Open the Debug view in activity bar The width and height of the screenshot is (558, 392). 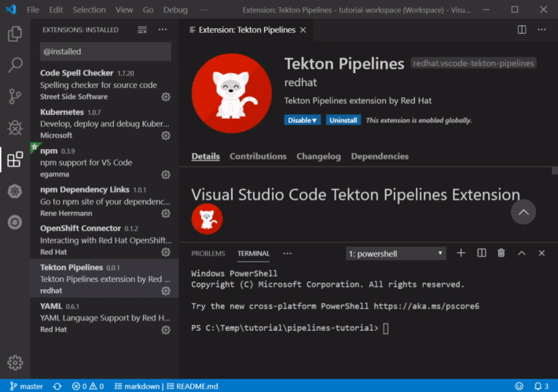pyautogui.click(x=15, y=128)
